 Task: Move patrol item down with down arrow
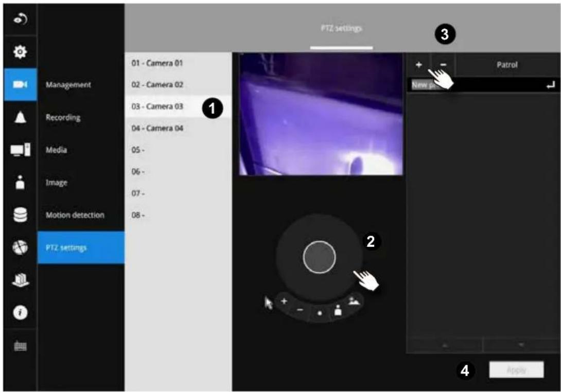tap(521, 345)
